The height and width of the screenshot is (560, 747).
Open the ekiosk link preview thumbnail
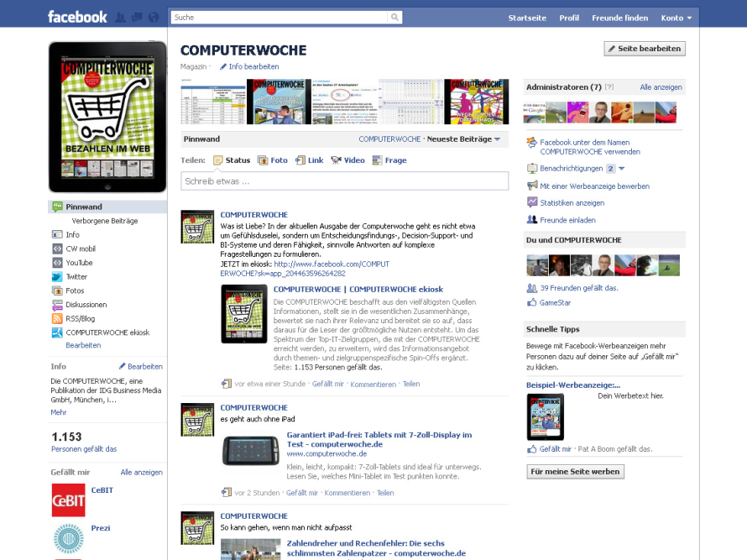tap(244, 314)
